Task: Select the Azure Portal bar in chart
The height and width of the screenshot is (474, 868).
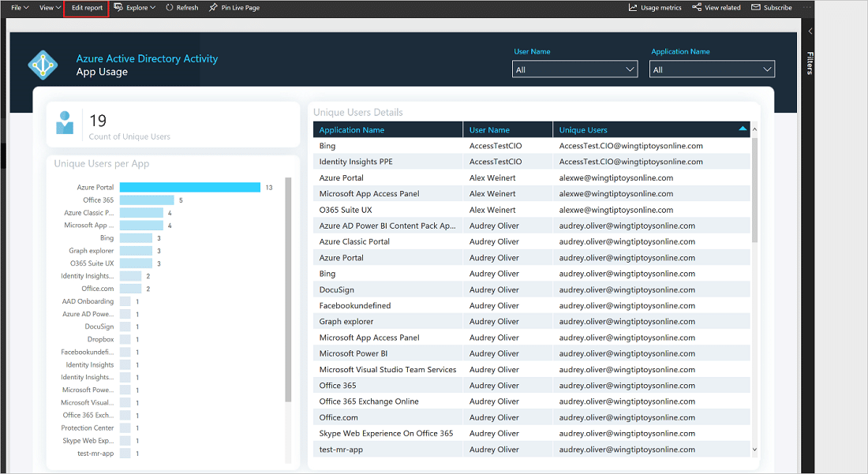Action: 190,188
